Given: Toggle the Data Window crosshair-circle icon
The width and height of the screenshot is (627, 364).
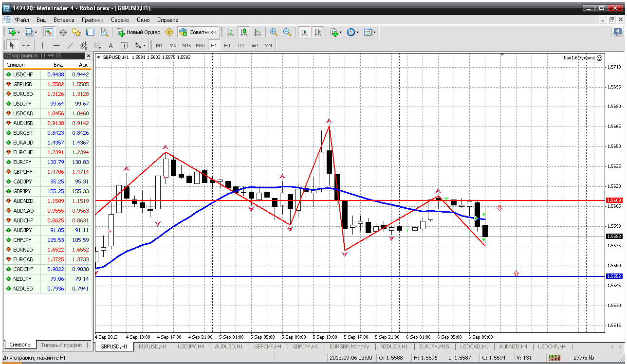Looking at the screenshot, I should click(x=63, y=32).
